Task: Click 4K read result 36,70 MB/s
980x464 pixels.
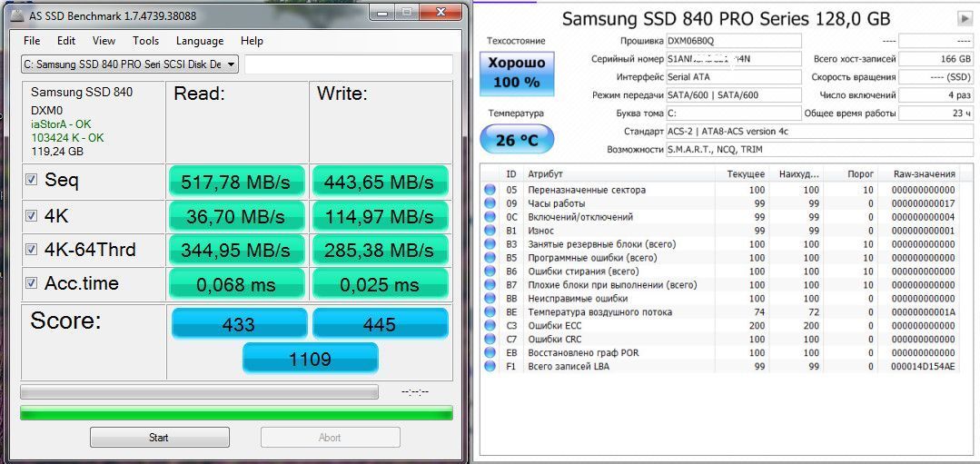Action: [235, 216]
